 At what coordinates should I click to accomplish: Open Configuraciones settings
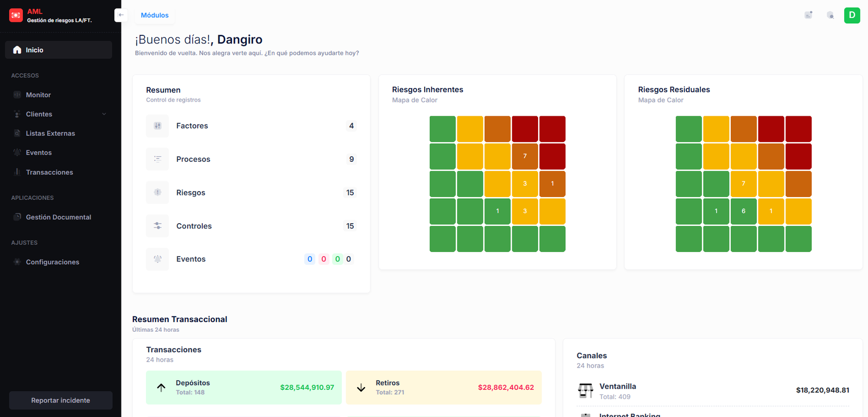[x=52, y=262]
